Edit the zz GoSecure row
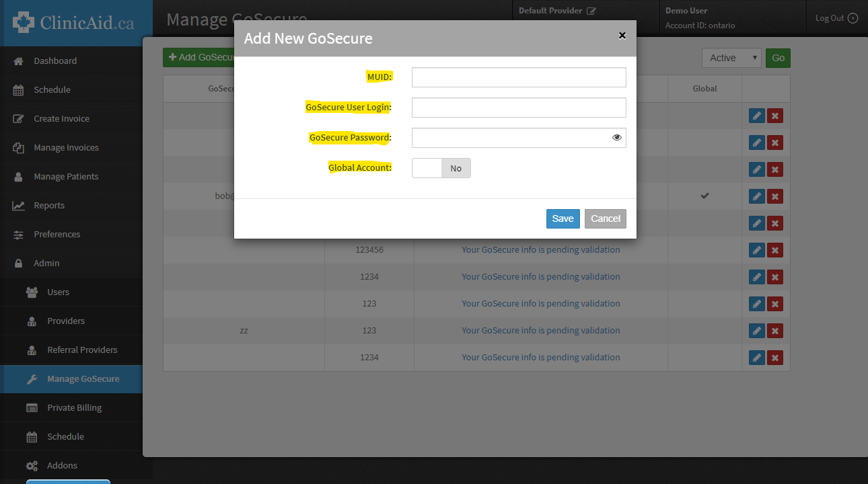Screen dimensions: 868x484 coord(757,331)
